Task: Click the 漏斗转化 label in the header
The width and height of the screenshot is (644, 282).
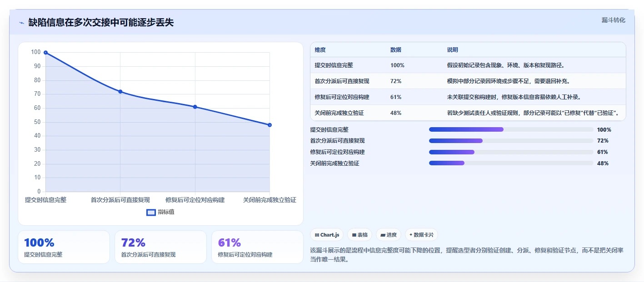Action: 613,20
